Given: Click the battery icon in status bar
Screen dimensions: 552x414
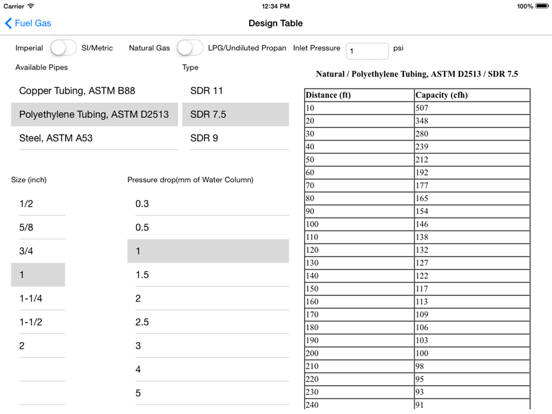Looking at the screenshot, I should 542,6.
